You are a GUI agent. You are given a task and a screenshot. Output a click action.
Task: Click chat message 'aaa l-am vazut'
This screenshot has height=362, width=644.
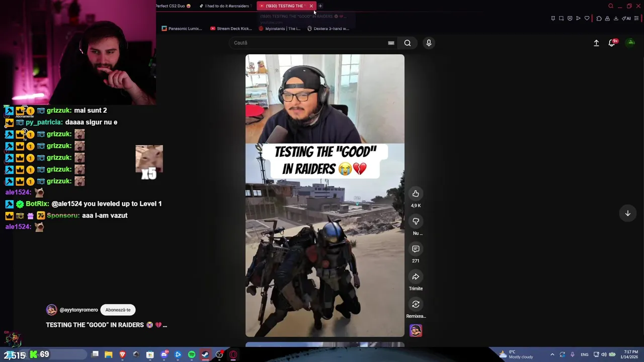(105, 215)
